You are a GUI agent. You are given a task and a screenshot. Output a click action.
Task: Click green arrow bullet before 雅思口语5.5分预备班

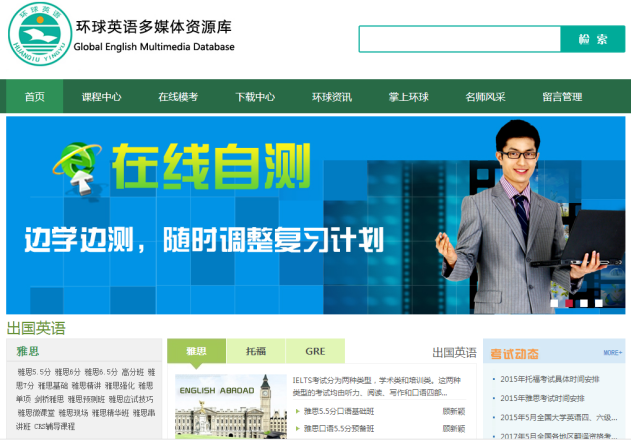pyautogui.click(x=298, y=428)
